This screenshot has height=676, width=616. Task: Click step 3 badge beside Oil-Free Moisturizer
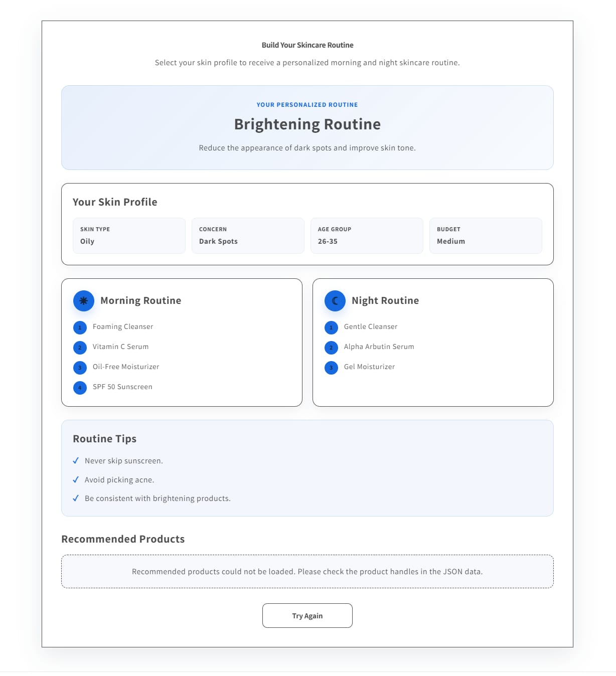pyautogui.click(x=80, y=368)
